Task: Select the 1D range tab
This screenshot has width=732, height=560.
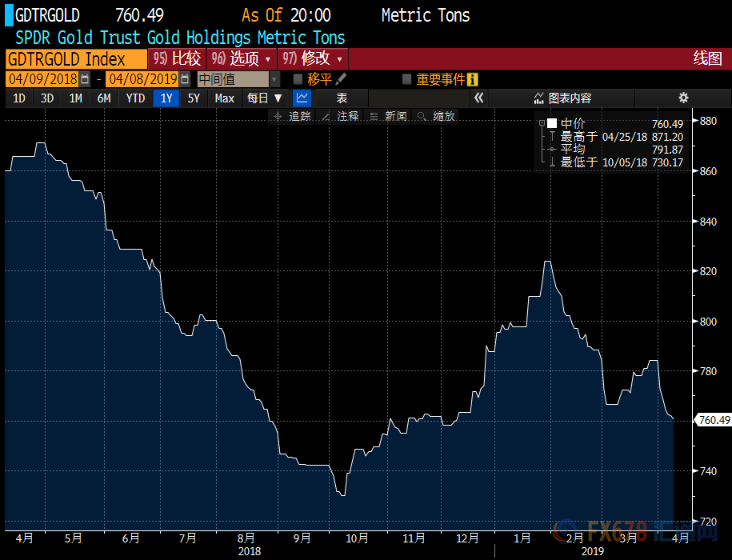Action: [x=19, y=98]
